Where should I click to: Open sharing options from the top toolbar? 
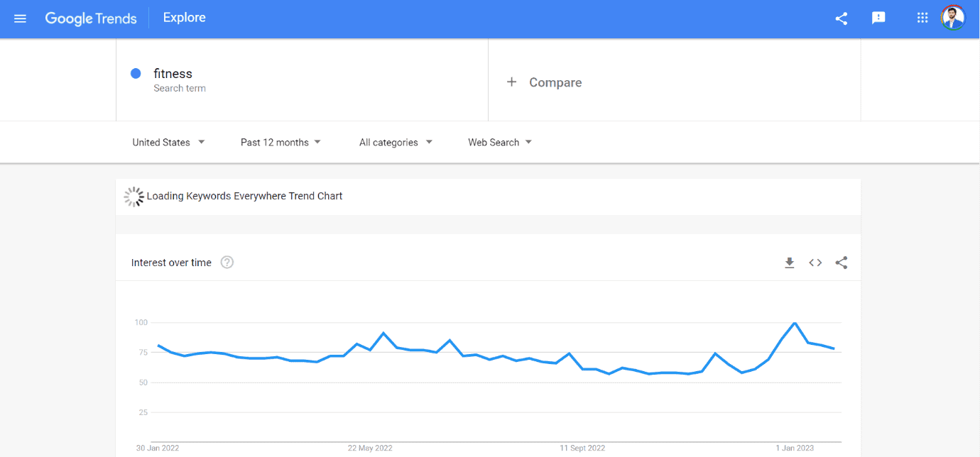(x=841, y=18)
